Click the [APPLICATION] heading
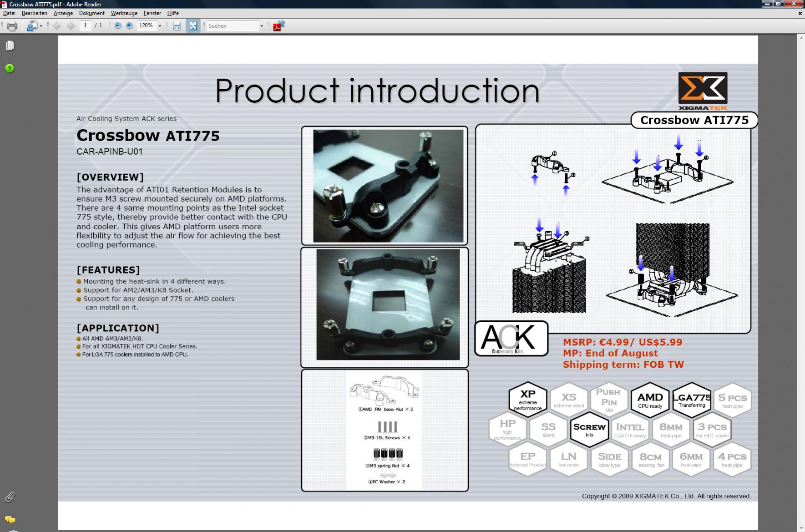805x532 pixels. pyautogui.click(x=118, y=328)
